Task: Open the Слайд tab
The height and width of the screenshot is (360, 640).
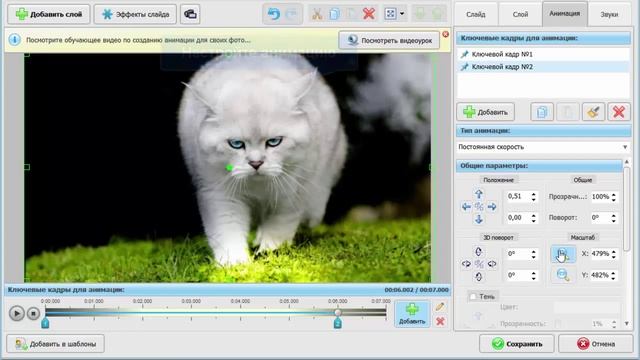Action: pyautogui.click(x=476, y=14)
